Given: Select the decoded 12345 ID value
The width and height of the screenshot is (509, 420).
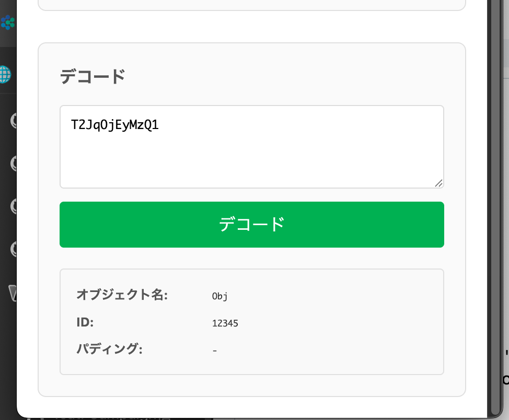Looking at the screenshot, I should click(225, 323).
